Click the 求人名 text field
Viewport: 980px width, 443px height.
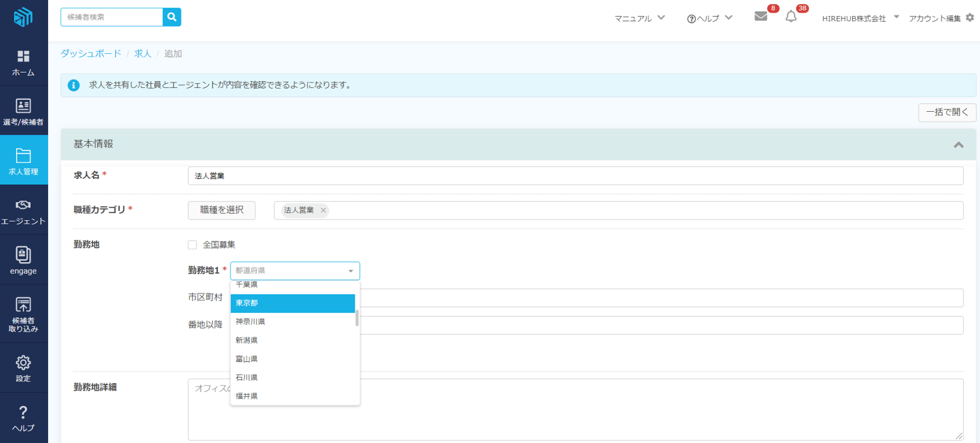click(575, 176)
